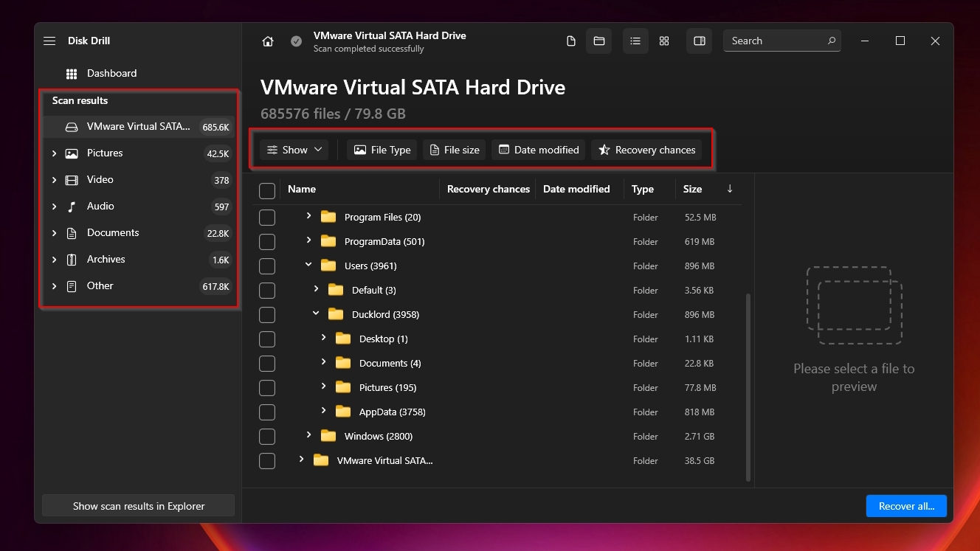The image size is (980, 551).
Task: Click the descending sort arrow in Size column
Action: point(730,189)
